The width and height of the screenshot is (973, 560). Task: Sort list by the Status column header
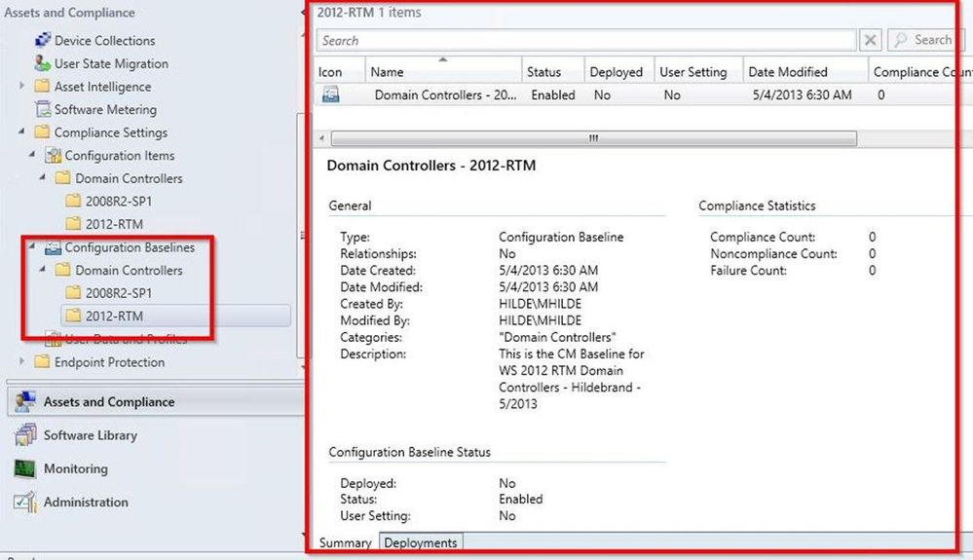click(x=553, y=72)
